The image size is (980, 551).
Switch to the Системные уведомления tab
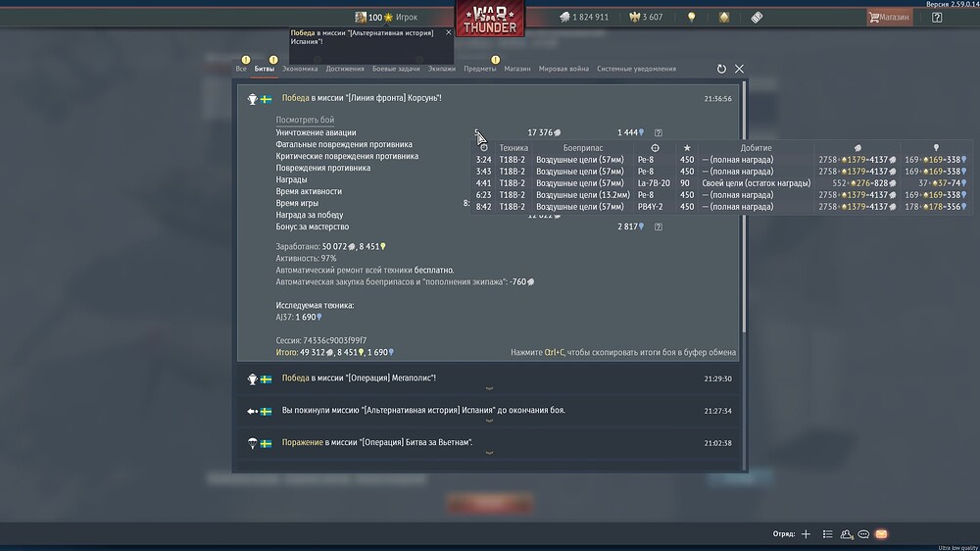coord(636,69)
